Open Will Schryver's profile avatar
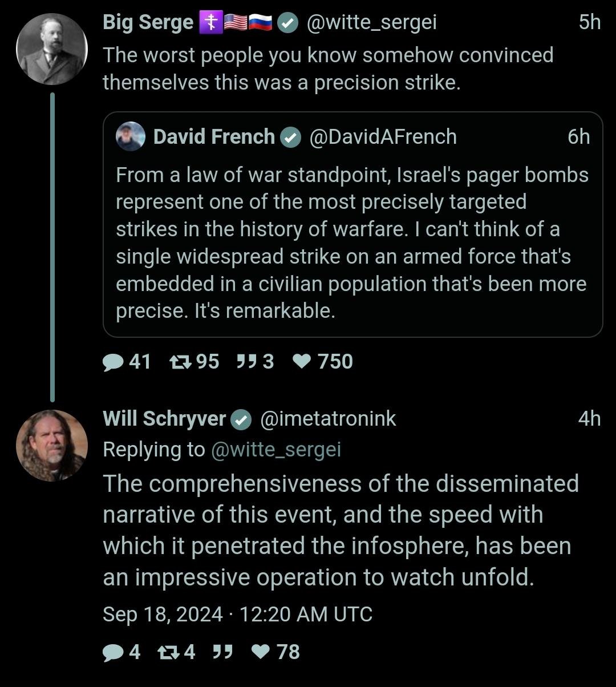Screen dimensions: 616x687 [x=51, y=445]
